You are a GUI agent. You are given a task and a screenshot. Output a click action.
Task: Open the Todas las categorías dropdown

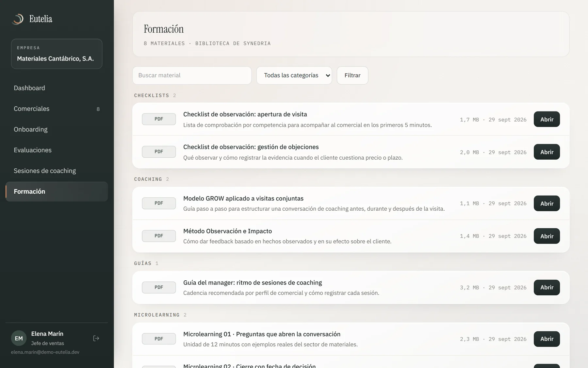(x=294, y=75)
